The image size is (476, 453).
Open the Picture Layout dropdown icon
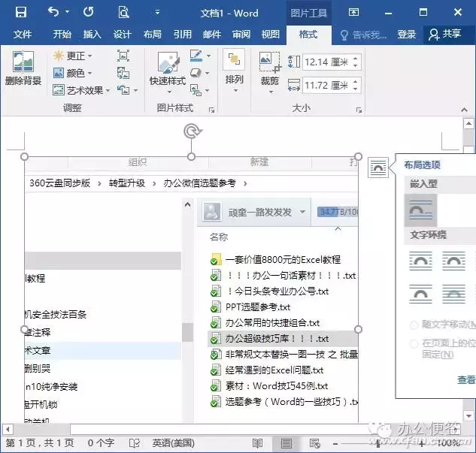pos(199,90)
